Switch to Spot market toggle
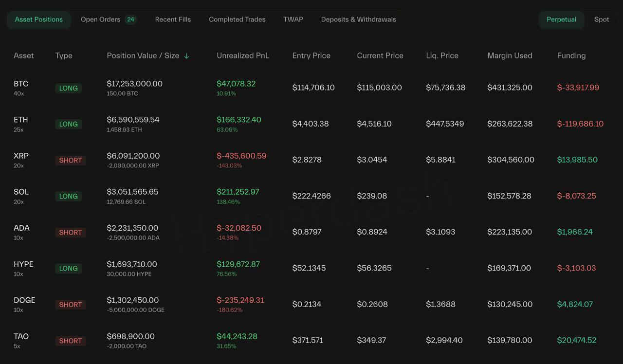This screenshot has height=364, width=623. (x=602, y=19)
